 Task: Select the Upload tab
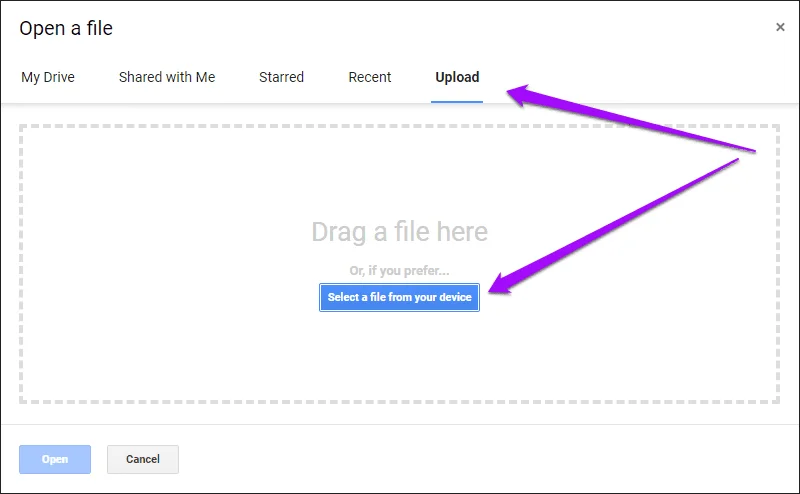pos(457,77)
